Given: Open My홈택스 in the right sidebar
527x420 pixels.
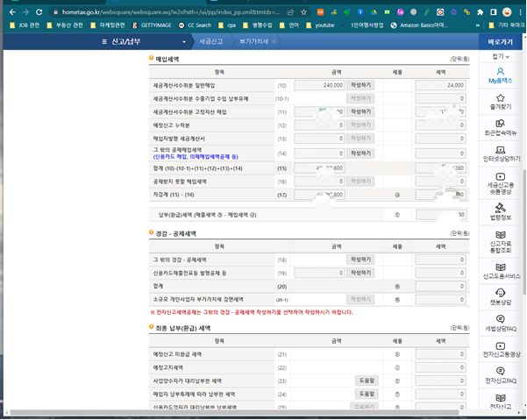Looking at the screenshot, I should 500,75.
